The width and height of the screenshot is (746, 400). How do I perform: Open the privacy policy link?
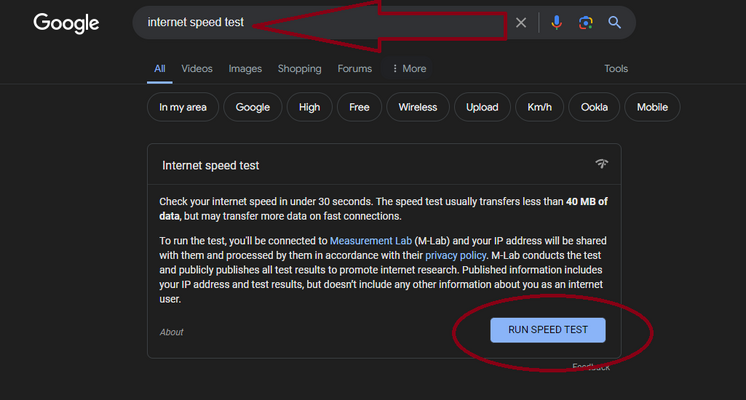tap(455, 255)
